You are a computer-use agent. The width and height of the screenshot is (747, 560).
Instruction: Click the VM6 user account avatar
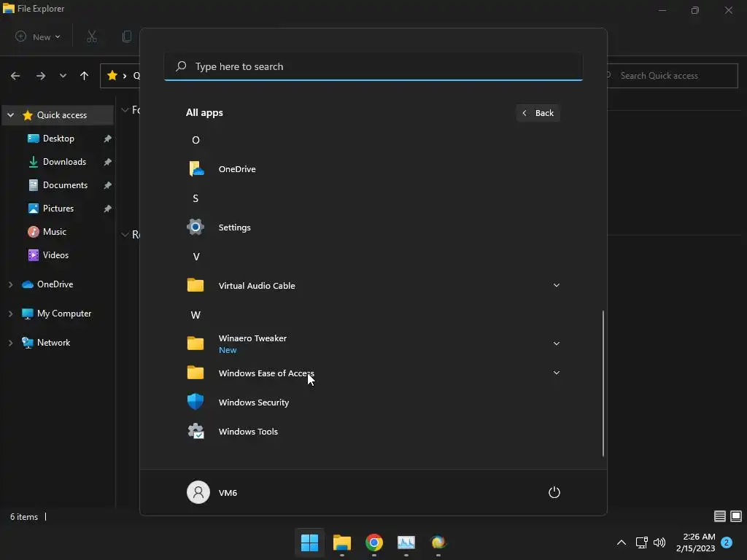pyautogui.click(x=198, y=492)
